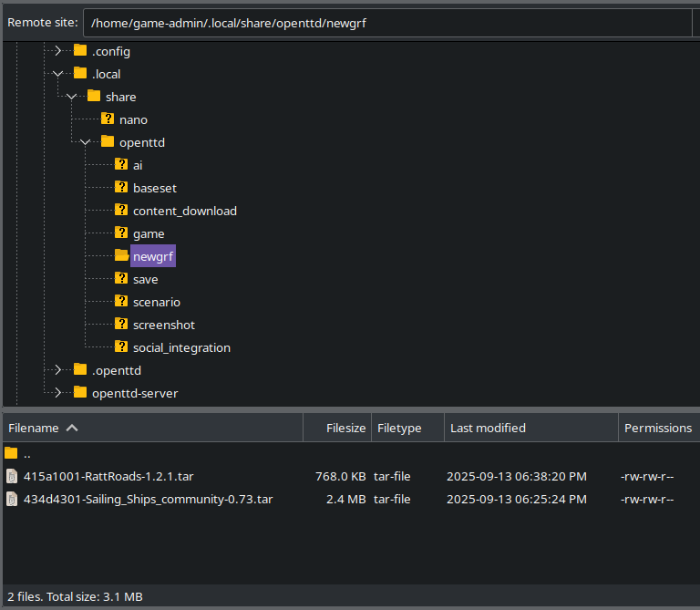Select the social_integration tree folder
Screen dimensions: 700x610
pyautogui.click(x=181, y=347)
